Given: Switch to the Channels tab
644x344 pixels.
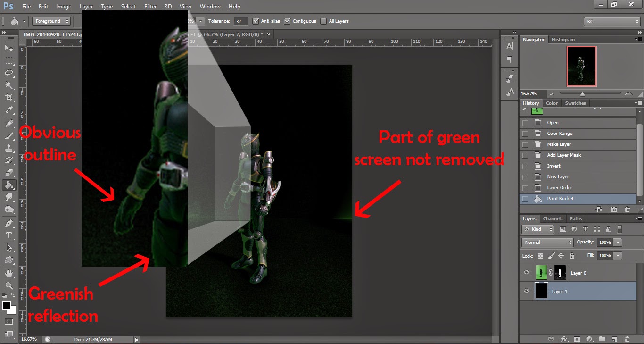Looking at the screenshot, I should pos(553,218).
